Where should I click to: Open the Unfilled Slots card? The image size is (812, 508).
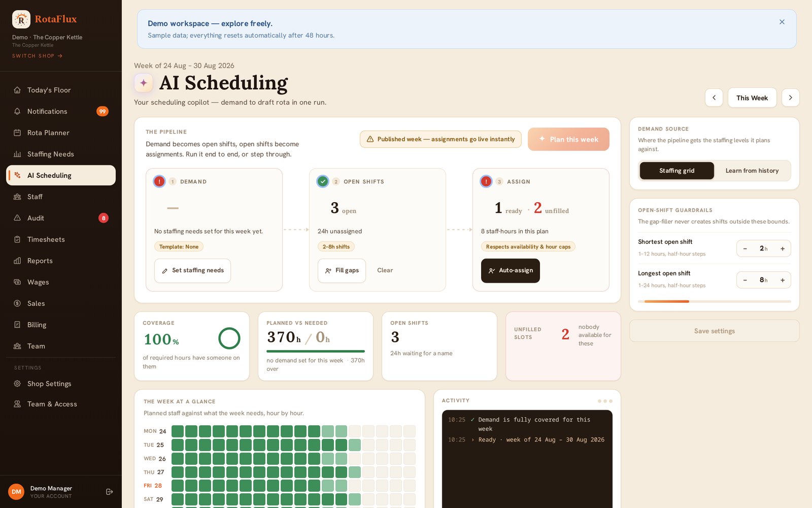click(563, 346)
